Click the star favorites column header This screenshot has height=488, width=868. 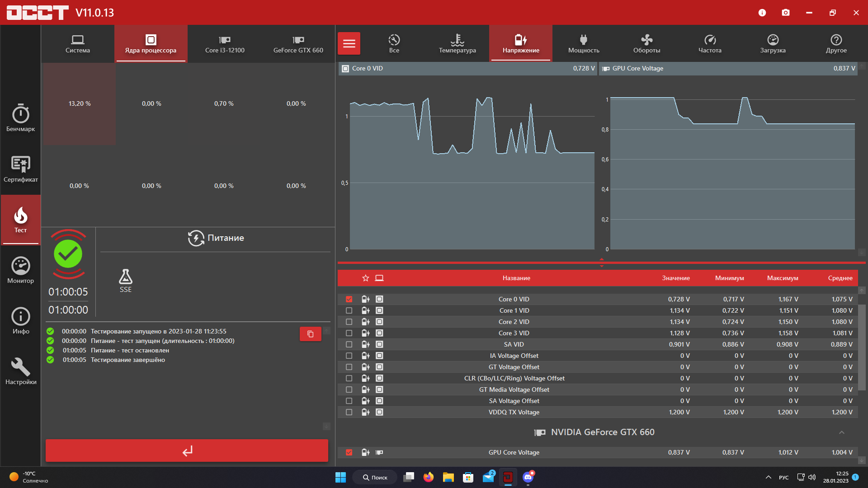(x=366, y=278)
